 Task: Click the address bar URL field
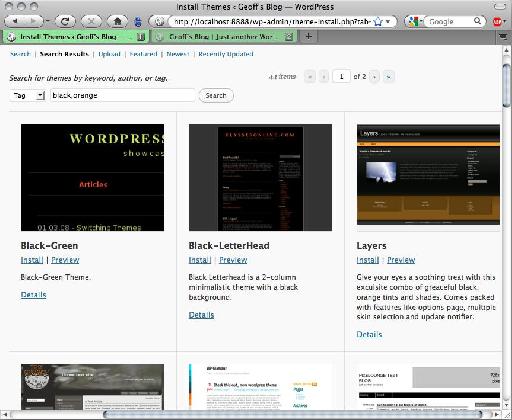272,22
